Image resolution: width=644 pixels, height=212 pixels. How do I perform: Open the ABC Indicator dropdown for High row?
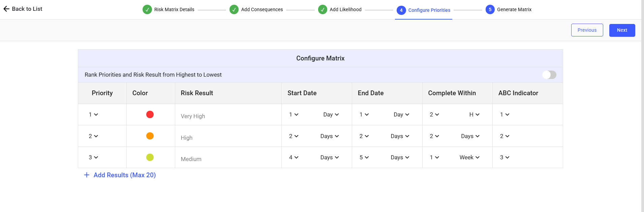pyautogui.click(x=504, y=136)
